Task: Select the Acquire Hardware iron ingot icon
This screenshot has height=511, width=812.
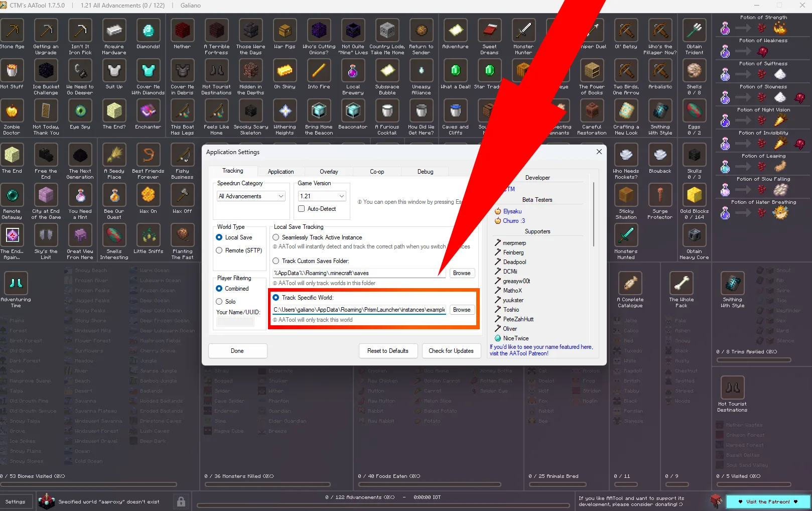Action: point(114,31)
